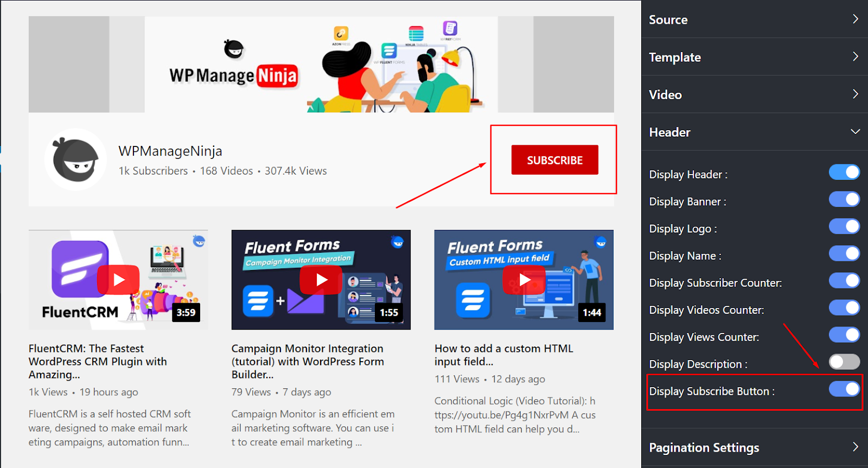Viewport: 868px width, 468px height.
Task: Collapse the Header section chevron
Action: pyautogui.click(x=855, y=132)
